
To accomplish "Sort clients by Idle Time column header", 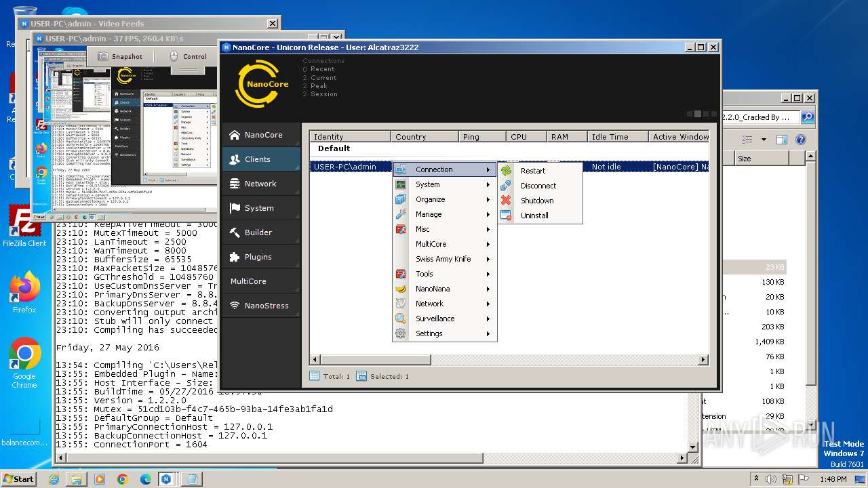I will click(618, 136).
